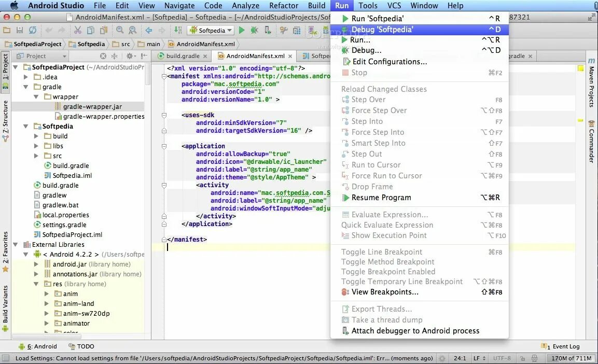The image size is (598, 364).
Task: Click the Project panel vertical scrollbar
Action: (148, 74)
